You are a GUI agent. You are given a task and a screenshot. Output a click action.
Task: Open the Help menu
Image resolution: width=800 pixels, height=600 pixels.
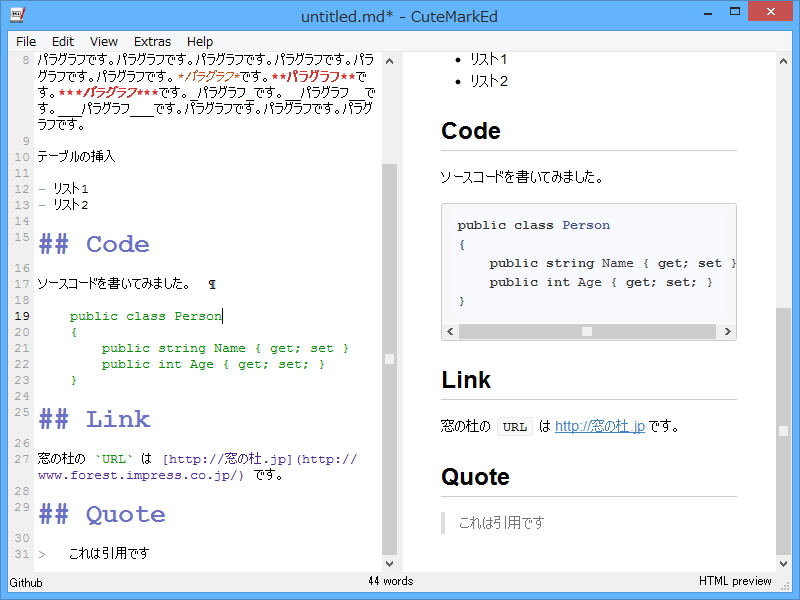click(200, 41)
